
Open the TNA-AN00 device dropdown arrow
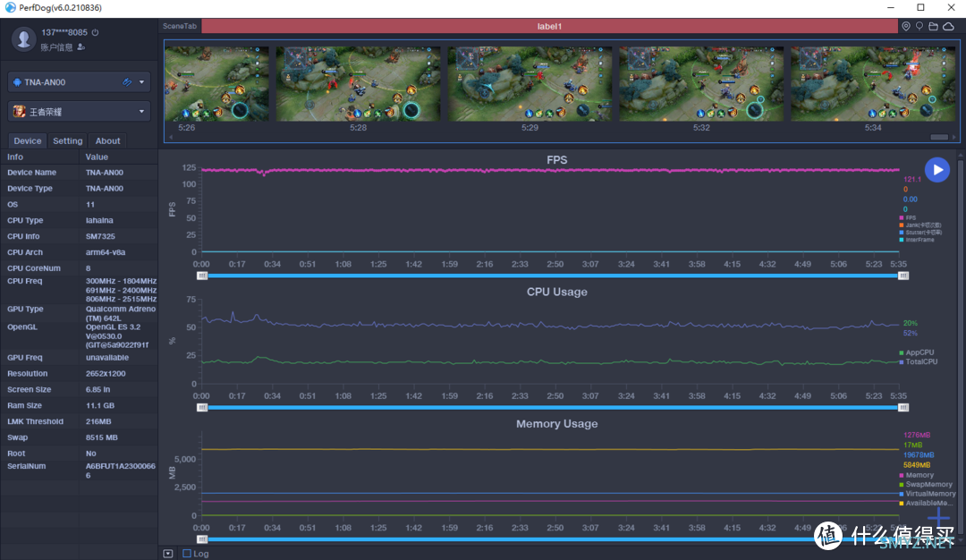[x=141, y=82]
